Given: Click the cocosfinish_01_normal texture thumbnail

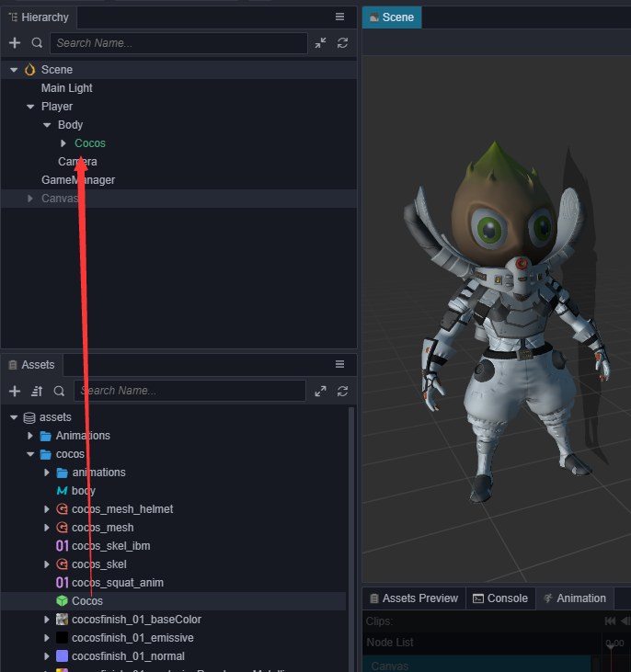Looking at the screenshot, I should tap(63, 656).
